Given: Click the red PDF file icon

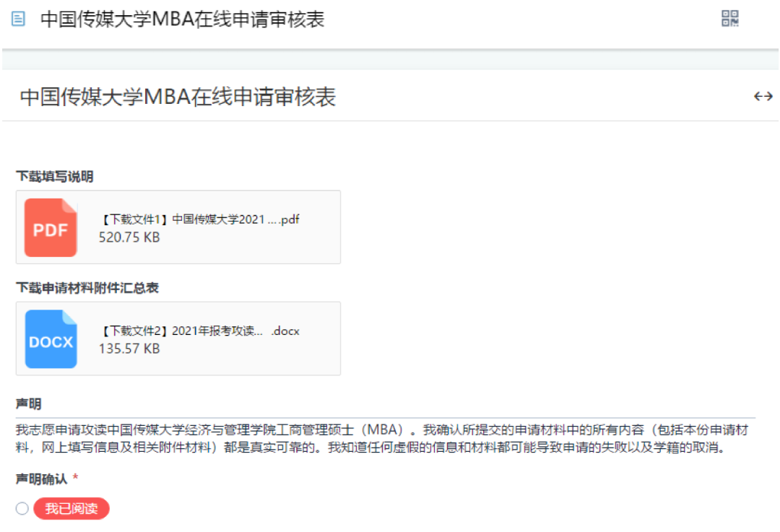Looking at the screenshot, I should (x=51, y=227).
